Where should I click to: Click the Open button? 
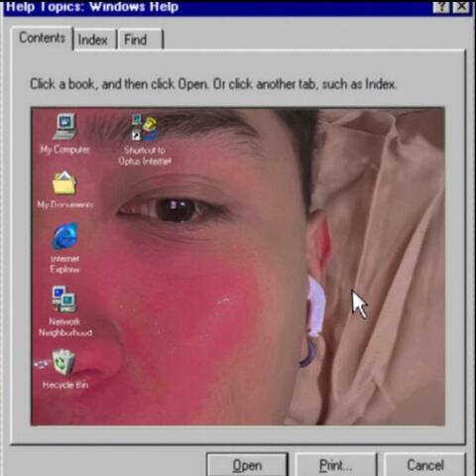coord(247,465)
